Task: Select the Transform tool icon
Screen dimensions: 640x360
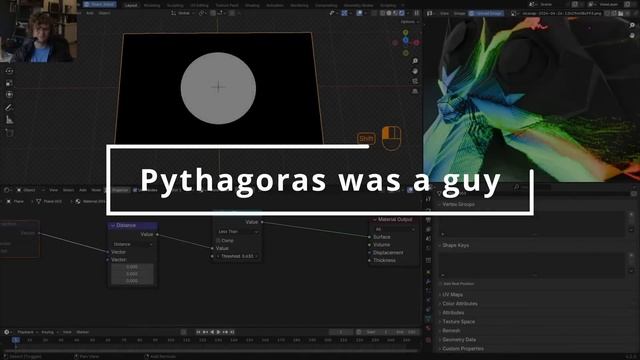Action: point(9,95)
